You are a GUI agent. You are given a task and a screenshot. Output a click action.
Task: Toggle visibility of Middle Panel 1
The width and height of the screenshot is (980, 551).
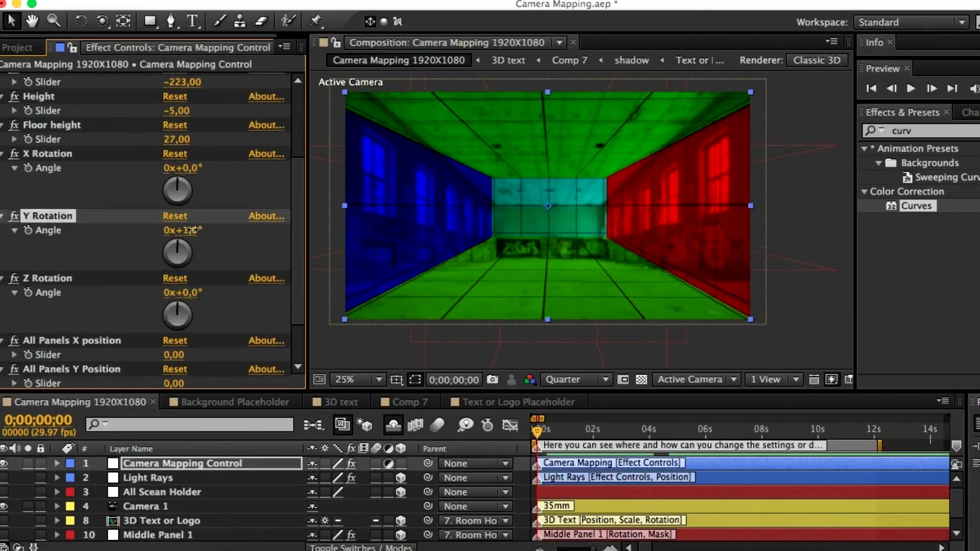point(7,534)
